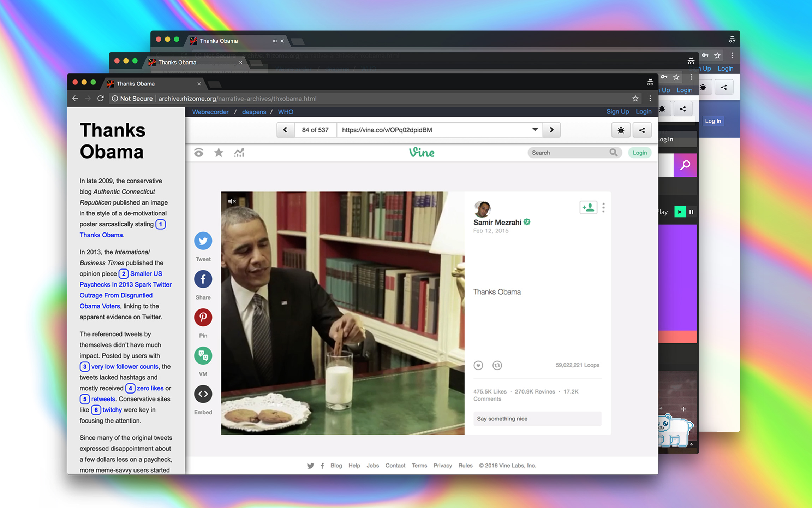The height and width of the screenshot is (508, 812).
Task: Open link 1 Thanks Obama
Action: (101, 235)
